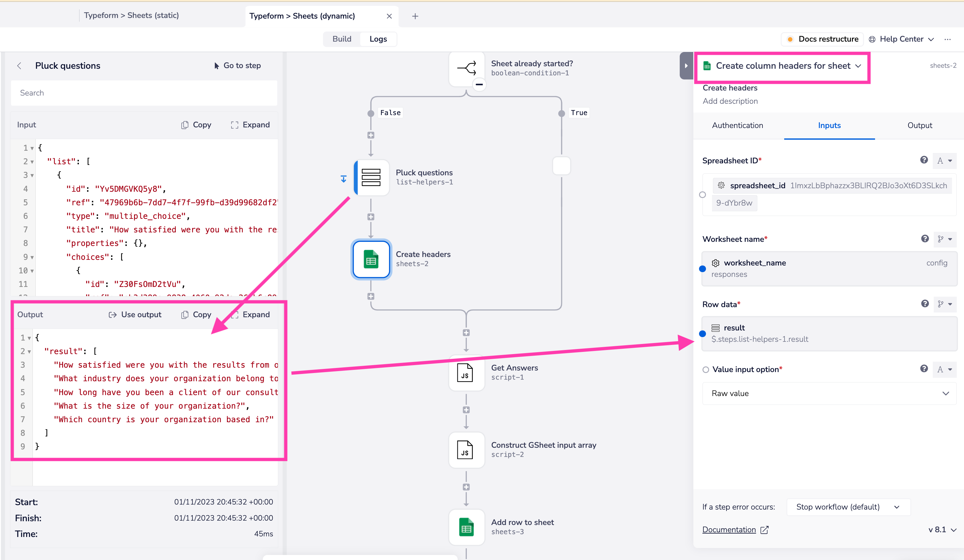The image size is (964, 560).
Task: Open the Raw value dropdown
Action: pos(829,393)
